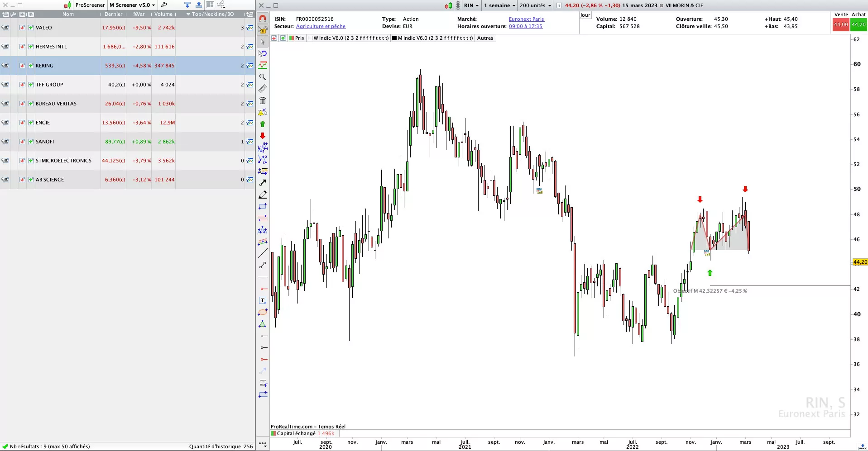Select the alert bell tool
The image size is (868, 451).
tap(263, 112)
